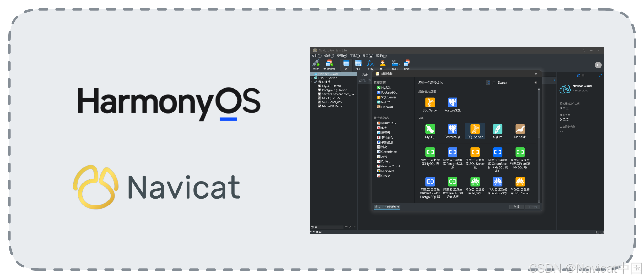Pick SQL Server under recently used (最近使用过的)

tap(430, 105)
